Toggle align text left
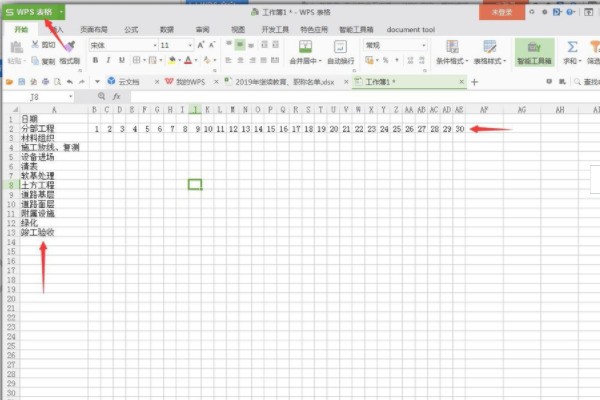Viewport: 600px width, 400px height. [x=229, y=60]
